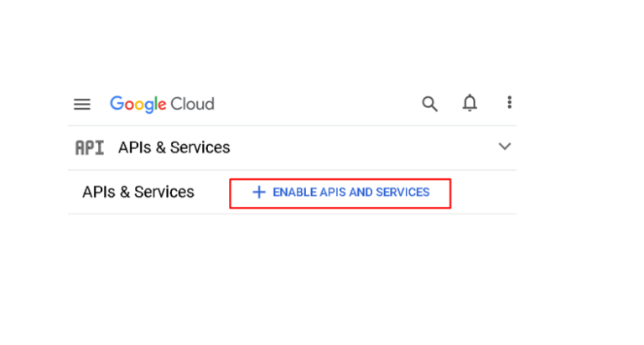The width and height of the screenshot is (644, 345).
Task: Select the APIs & Services page title
Action: (x=138, y=192)
